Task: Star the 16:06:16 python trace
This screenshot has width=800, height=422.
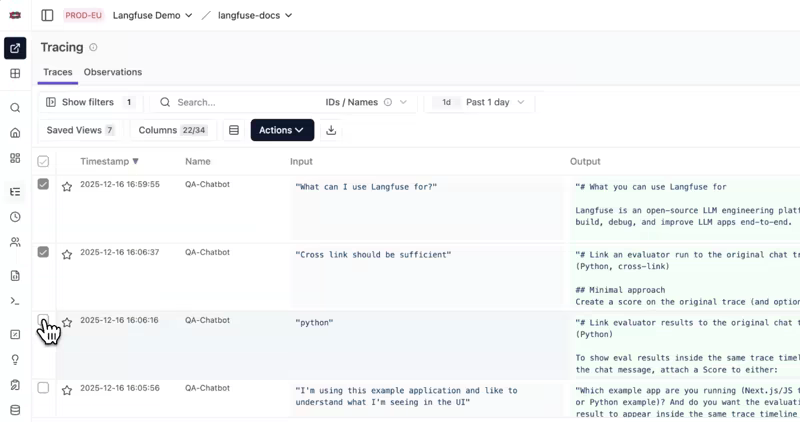Action: tap(67, 322)
